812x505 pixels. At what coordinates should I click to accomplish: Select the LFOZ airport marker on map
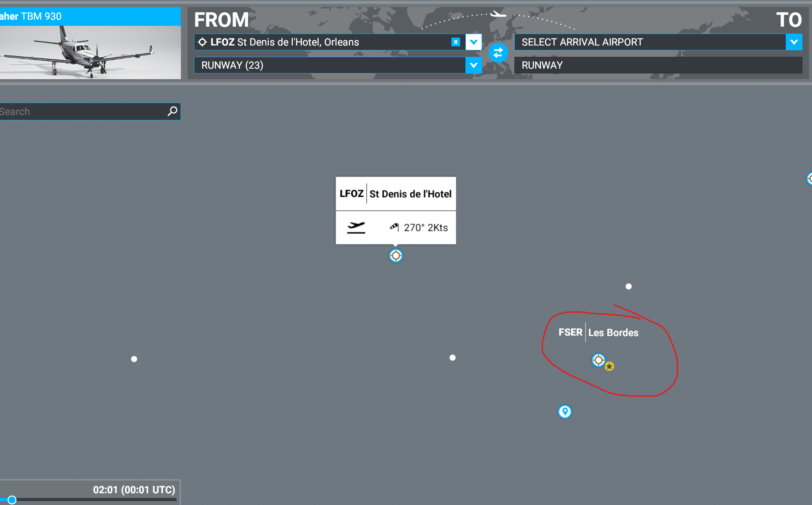point(396,256)
